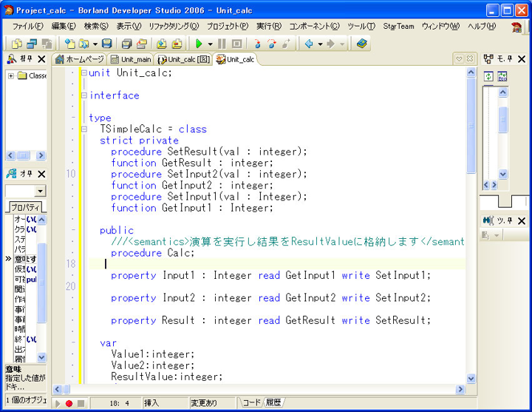The width and height of the screenshot is (532, 412).
Task: Click the Open Project icon
Action: pyautogui.click(x=141, y=44)
